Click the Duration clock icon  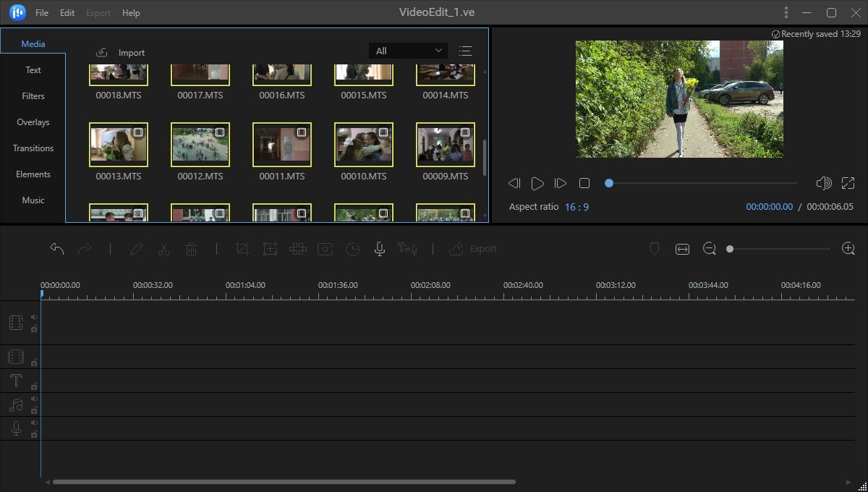coord(352,249)
